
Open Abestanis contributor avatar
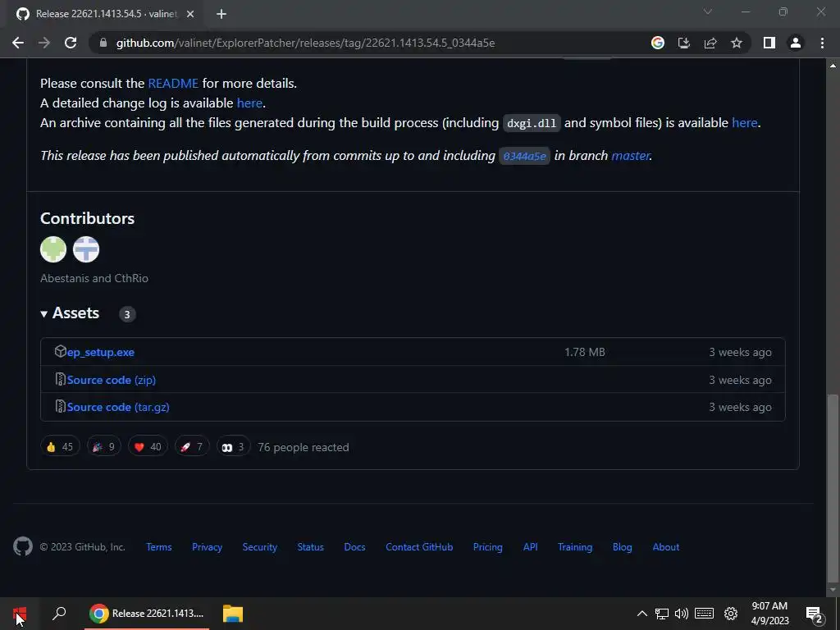(x=53, y=249)
